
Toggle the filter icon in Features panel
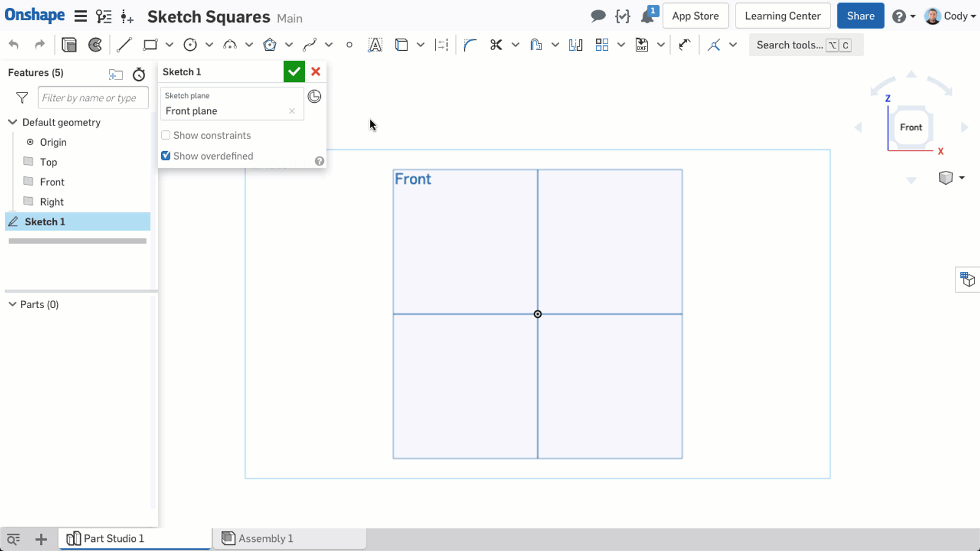[x=21, y=97]
